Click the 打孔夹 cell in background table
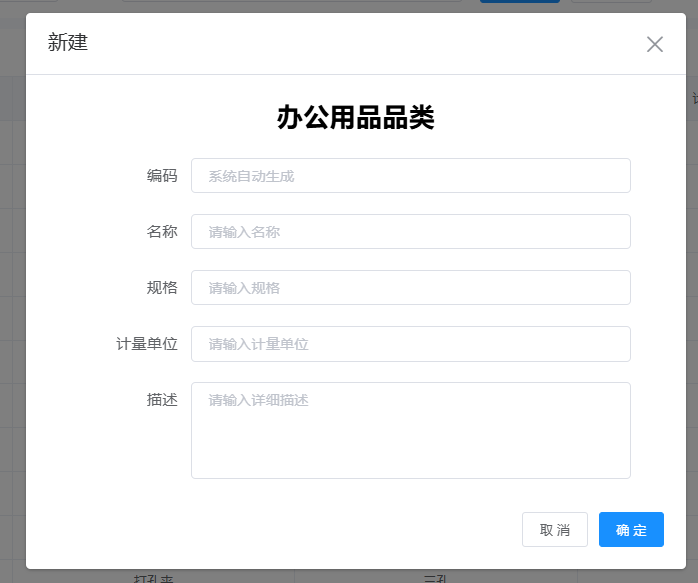The width and height of the screenshot is (698, 583). [154, 578]
